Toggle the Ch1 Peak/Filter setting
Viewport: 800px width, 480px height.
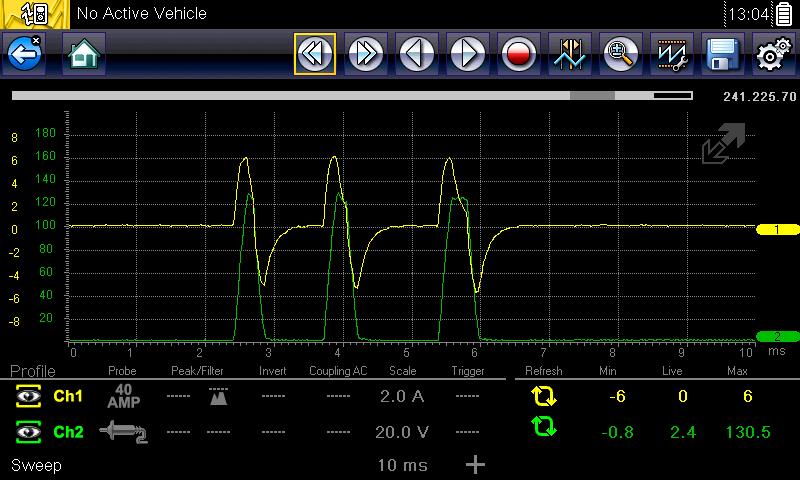(217, 397)
